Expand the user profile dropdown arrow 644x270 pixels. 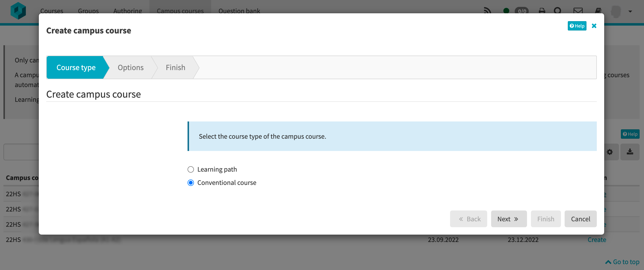pos(630,11)
